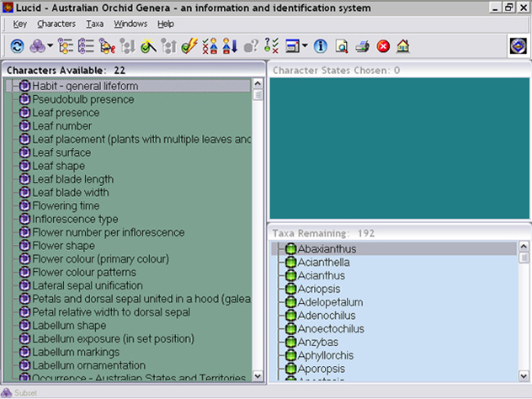Click the purple subset icon in the toolbar
Viewport: 532px width, 399px height.
click(x=37, y=46)
